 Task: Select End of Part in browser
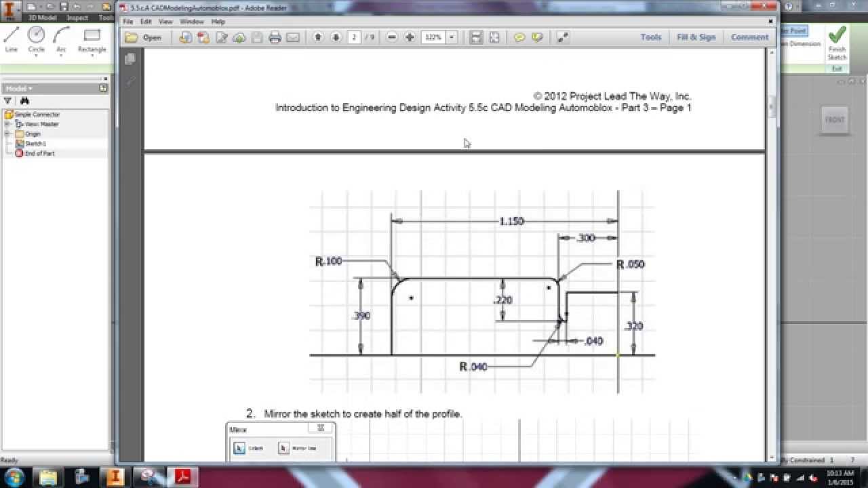click(35, 153)
